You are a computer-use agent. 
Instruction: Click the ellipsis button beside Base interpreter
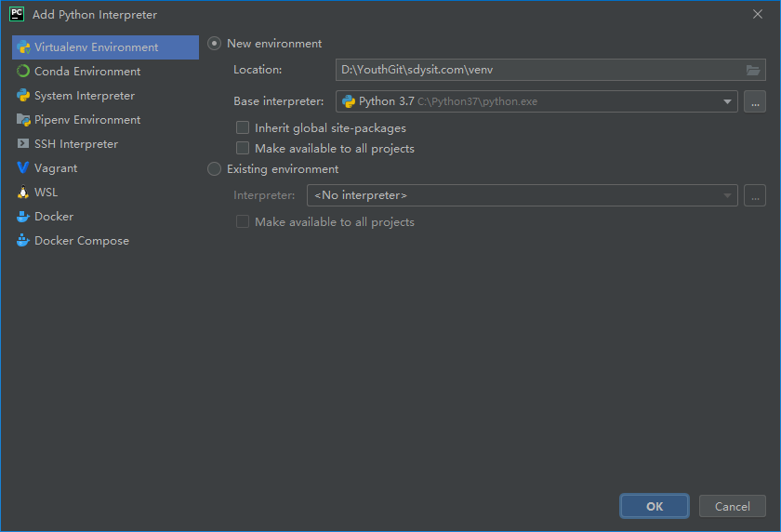[754, 101]
